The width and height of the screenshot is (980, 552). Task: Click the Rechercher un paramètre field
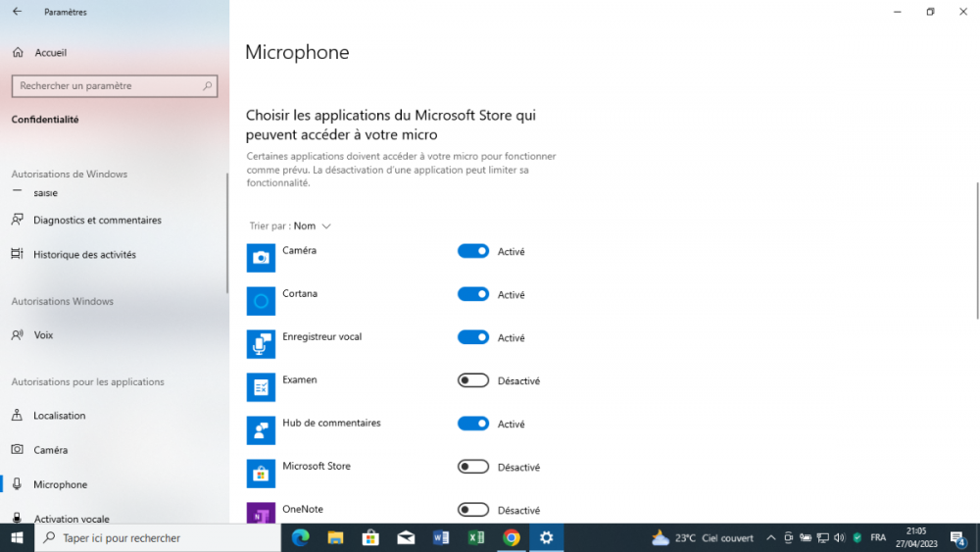[108, 86]
